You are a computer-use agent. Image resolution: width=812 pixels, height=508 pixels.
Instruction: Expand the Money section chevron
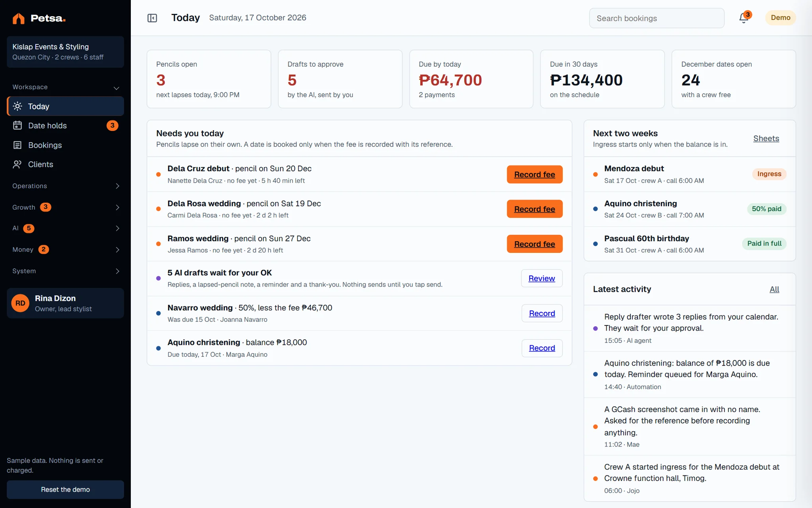tap(117, 250)
